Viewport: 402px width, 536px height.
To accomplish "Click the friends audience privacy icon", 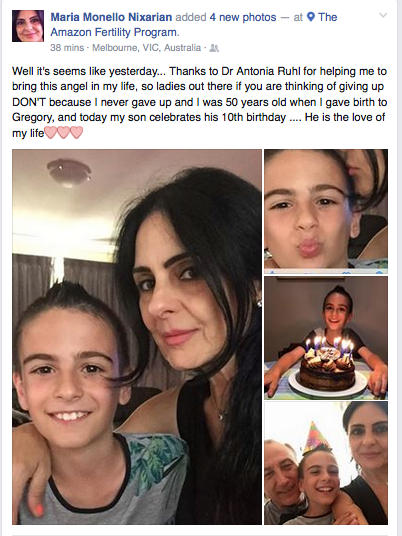I will coord(214,48).
